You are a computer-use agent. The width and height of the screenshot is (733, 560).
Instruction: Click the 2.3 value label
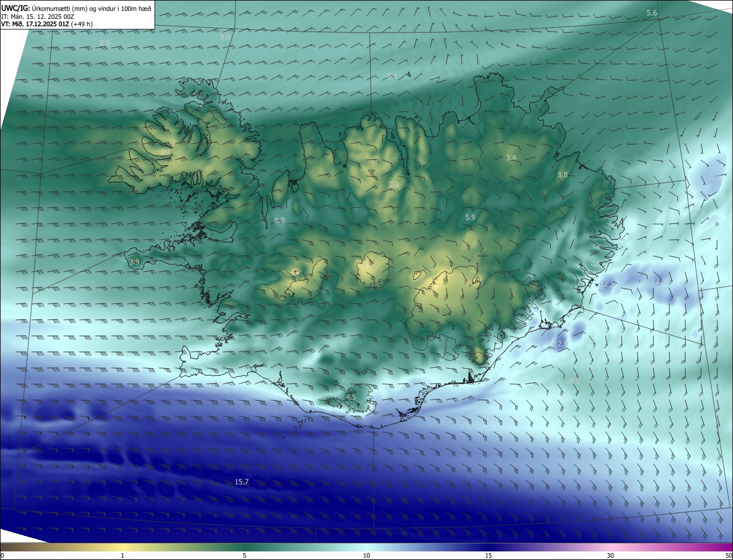[395, 184]
